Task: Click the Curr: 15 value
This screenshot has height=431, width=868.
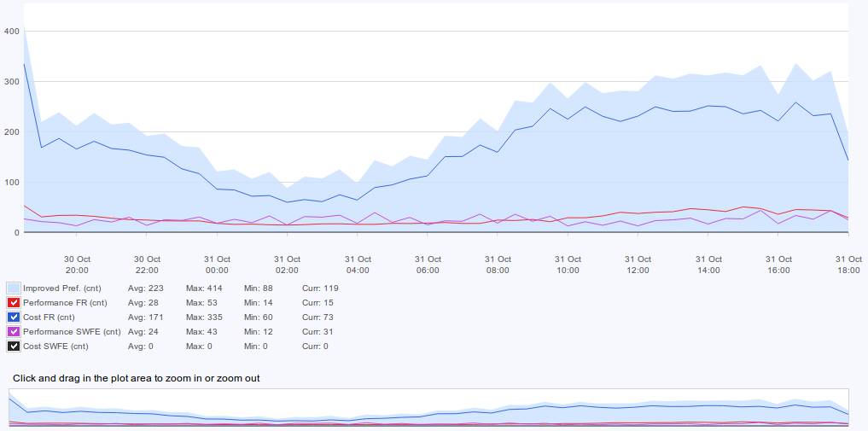Action: [317, 303]
